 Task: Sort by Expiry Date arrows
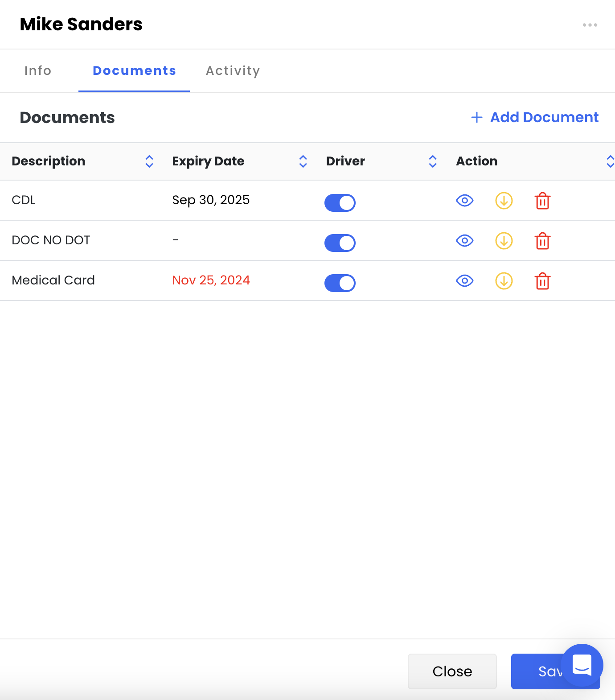(x=303, y=161)
